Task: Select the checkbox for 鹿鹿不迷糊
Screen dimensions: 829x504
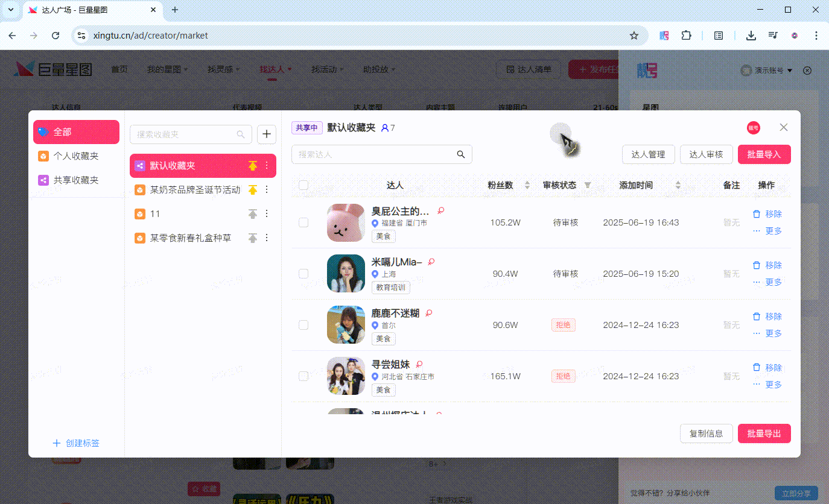Action: (x=303, y=325)
